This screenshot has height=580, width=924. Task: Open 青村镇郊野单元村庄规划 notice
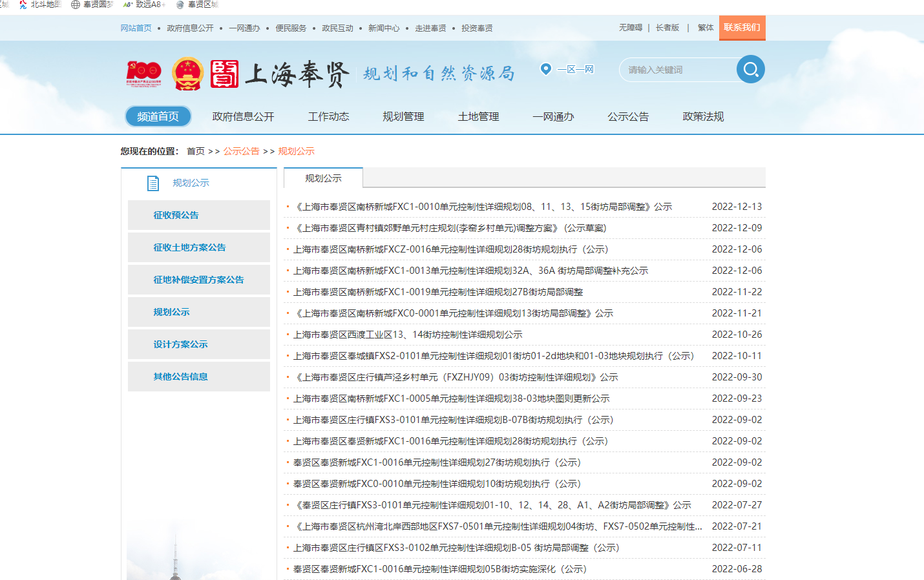coord(450,228)
